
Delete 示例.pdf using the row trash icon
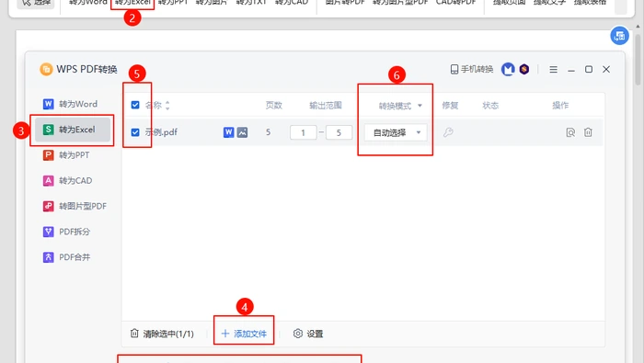588,132
